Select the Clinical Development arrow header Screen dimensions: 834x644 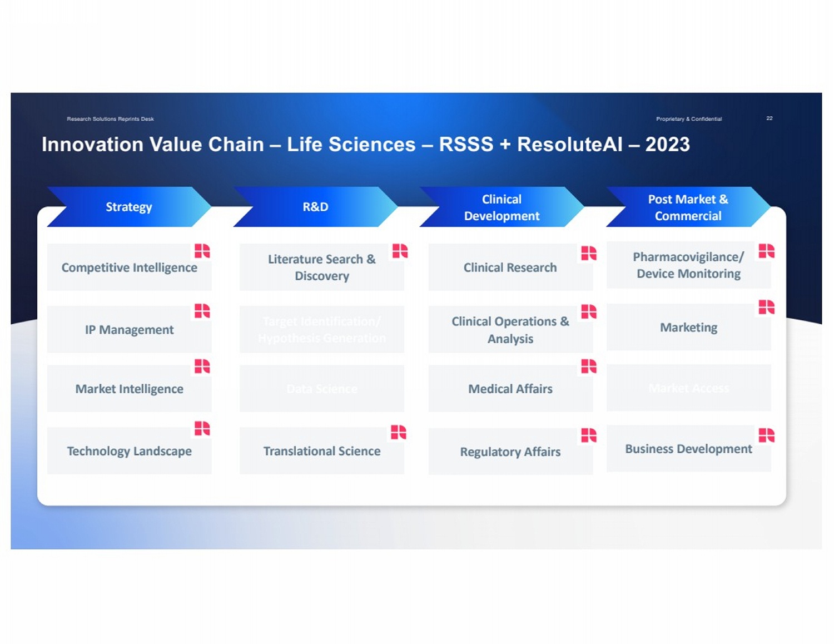point(502,207)
